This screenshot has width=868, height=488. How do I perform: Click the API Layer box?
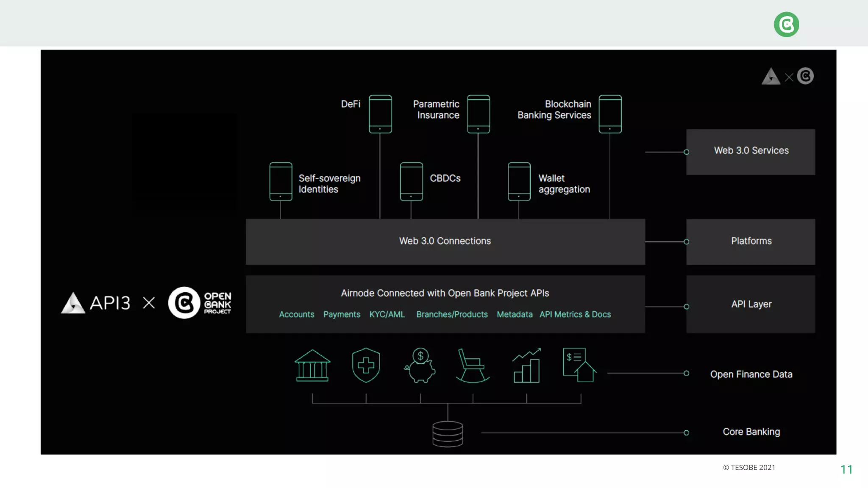[751, 304]
